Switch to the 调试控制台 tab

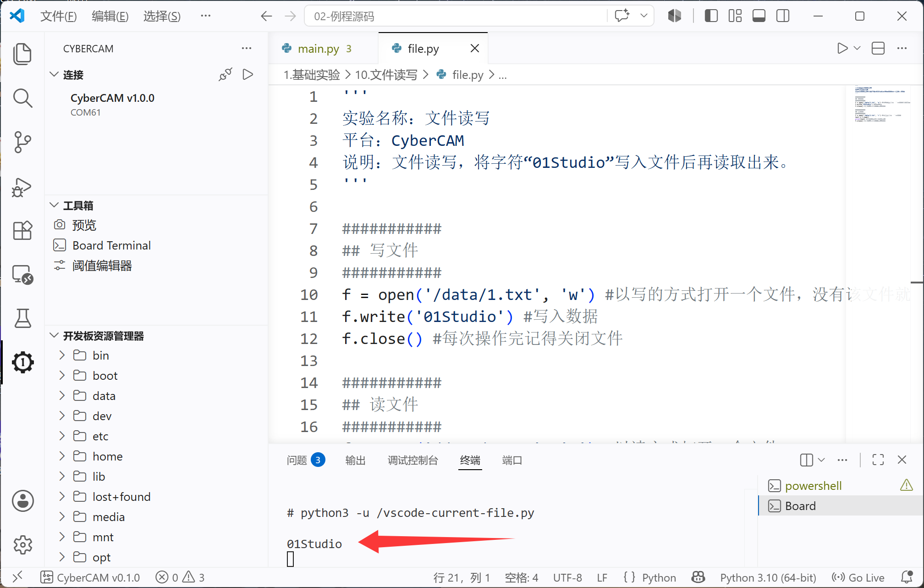(x=413, y=460)
